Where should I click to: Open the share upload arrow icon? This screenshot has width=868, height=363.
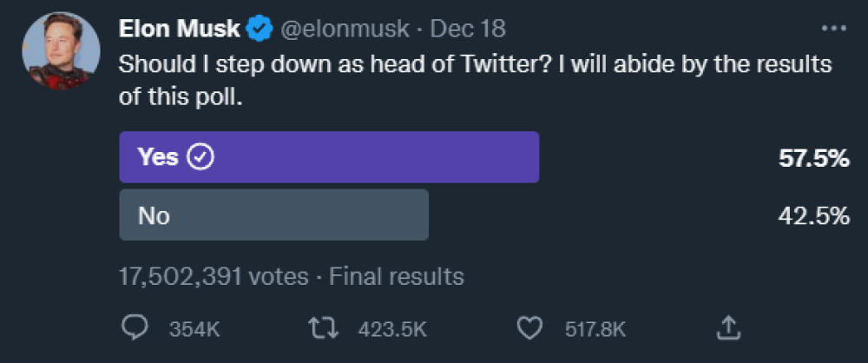pos(728,327)
